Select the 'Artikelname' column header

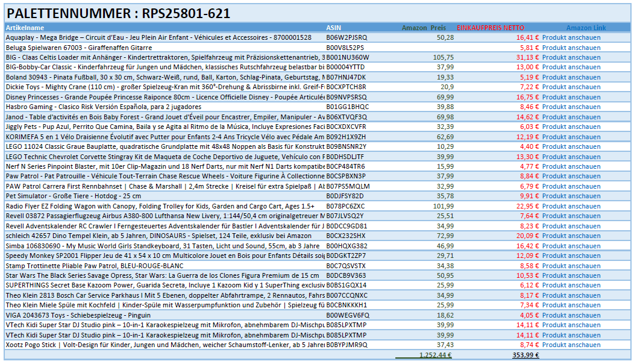tap(25, 28)
